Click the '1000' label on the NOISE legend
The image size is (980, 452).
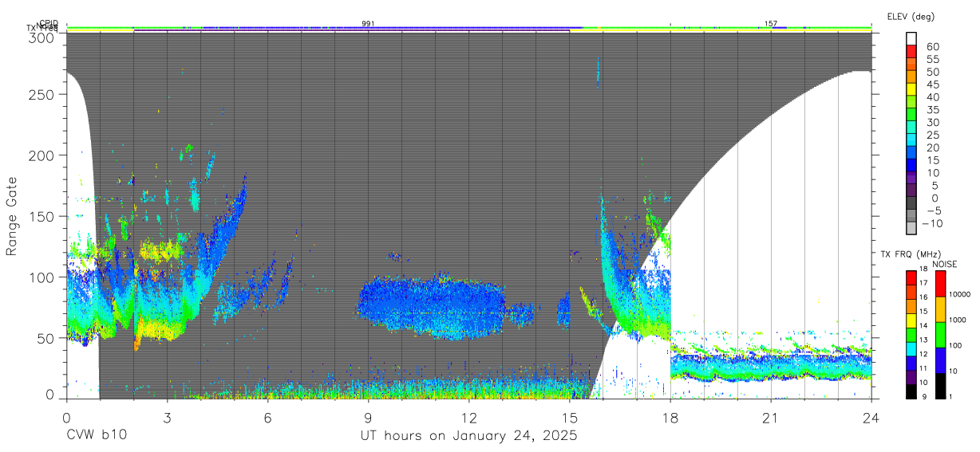[957, 319]
